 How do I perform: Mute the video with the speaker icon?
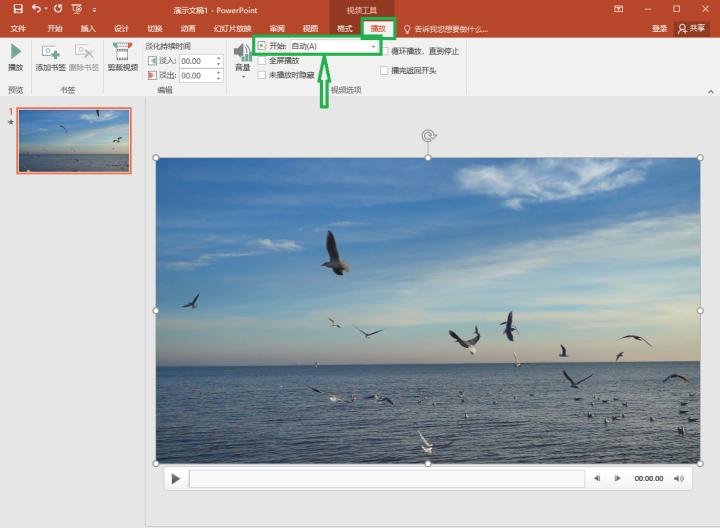pyautogui.click(x=680, y=478)
